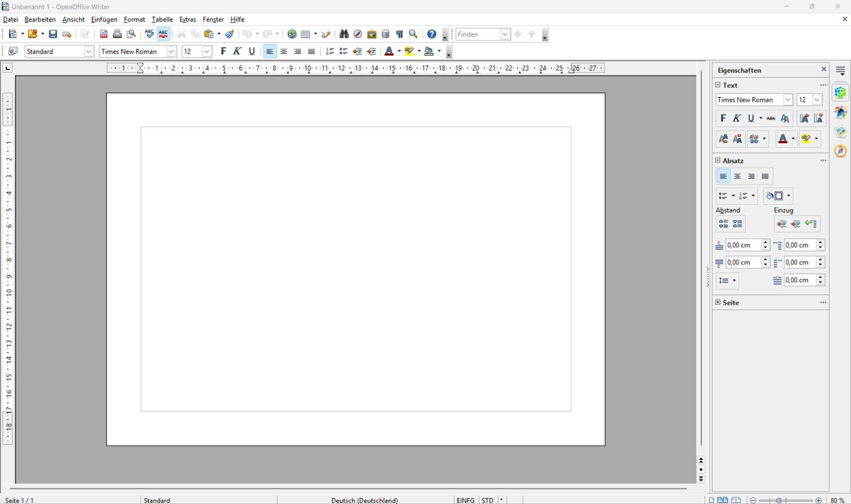Click the Find & Replace binoculars icon

[x=344, y=34]
